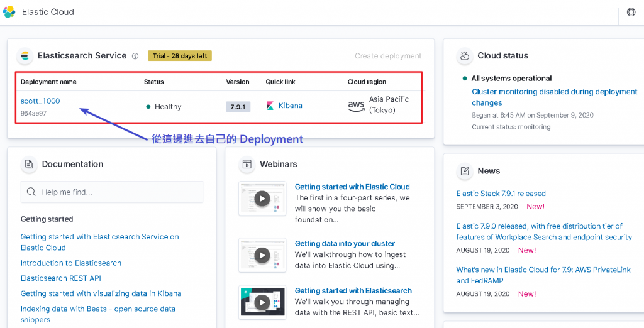644x328 pixels.
Task: Open Getting started with Elasticsearch Service doc link
Action: (x=100, y=242)
